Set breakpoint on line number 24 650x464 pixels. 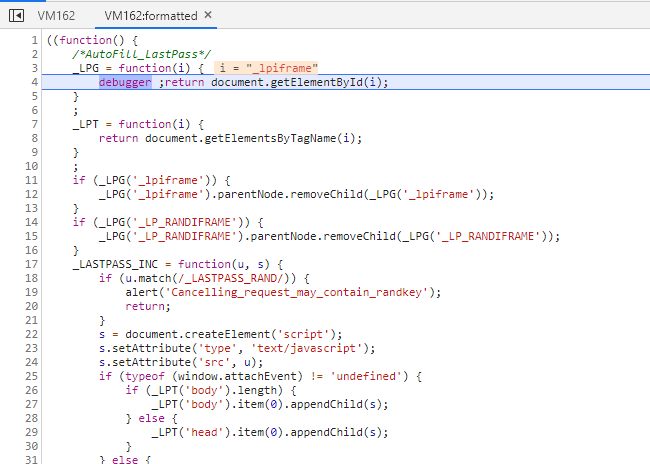click(32, 362)
